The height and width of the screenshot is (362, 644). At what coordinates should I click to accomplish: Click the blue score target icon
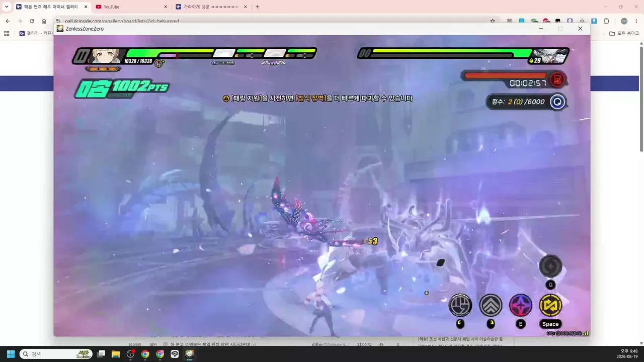pyautogui.click(x=557, y=102)
